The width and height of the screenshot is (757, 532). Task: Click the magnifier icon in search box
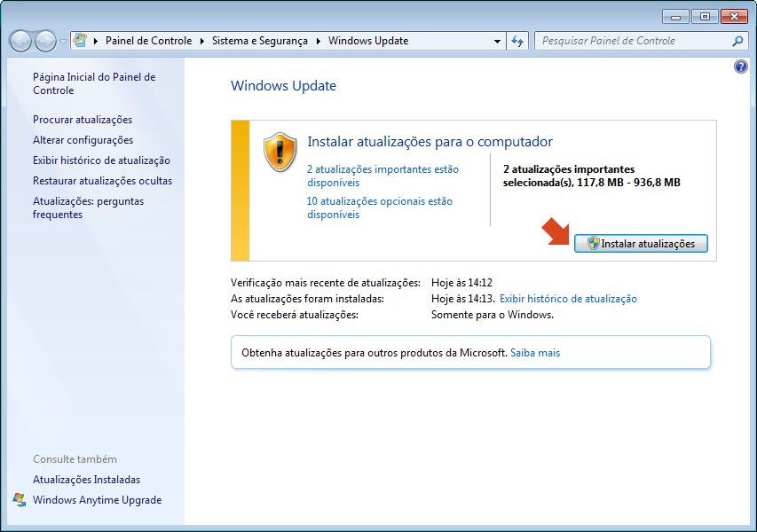(737, 41)
